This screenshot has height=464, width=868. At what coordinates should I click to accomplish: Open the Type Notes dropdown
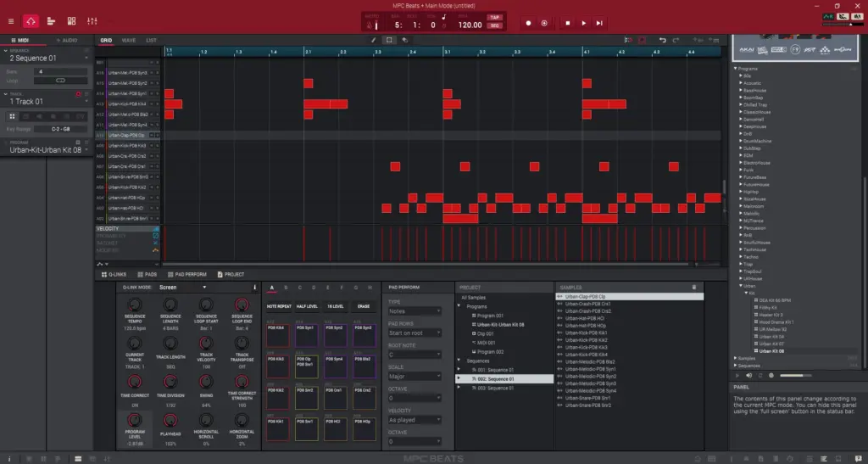[x=414, y=311]
